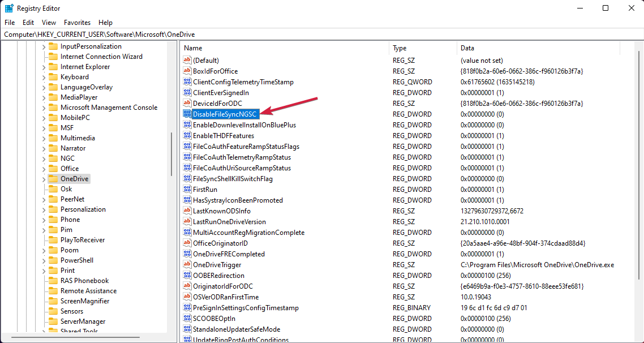Click the string icon beside LastKnownODSInfo
Screen dimensions: 644x343
pyautogui.click(x=187, y=211)
